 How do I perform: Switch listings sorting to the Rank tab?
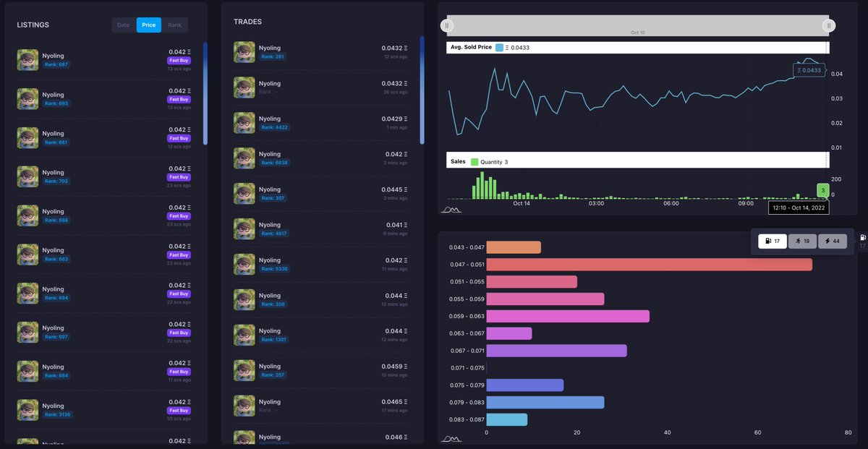(x=174, y=25)
